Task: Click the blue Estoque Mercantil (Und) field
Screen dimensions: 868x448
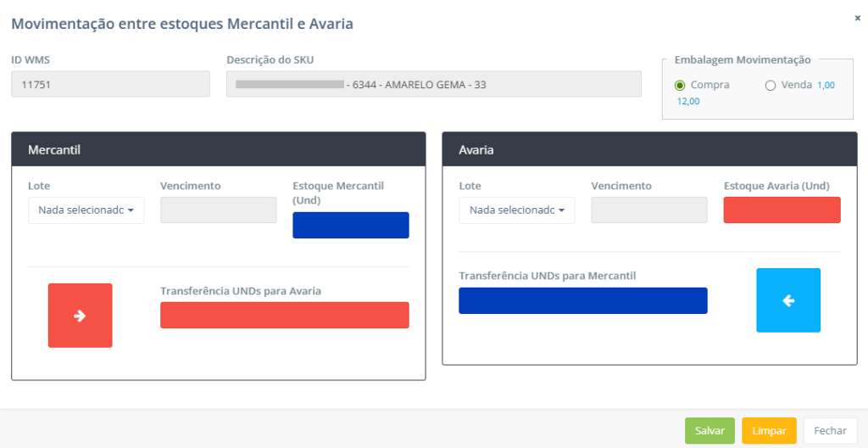Action: pyautogui.click(x=351, y=225)
